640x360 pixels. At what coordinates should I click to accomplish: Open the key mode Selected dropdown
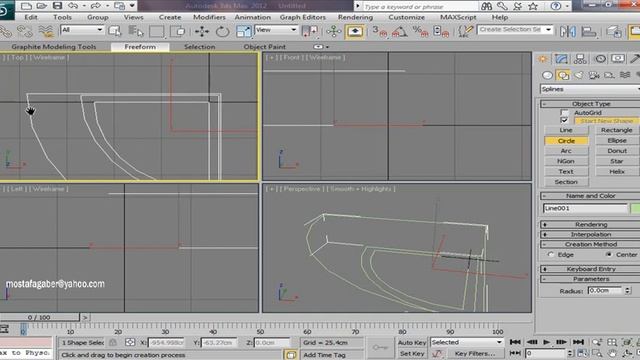[467, 342]
